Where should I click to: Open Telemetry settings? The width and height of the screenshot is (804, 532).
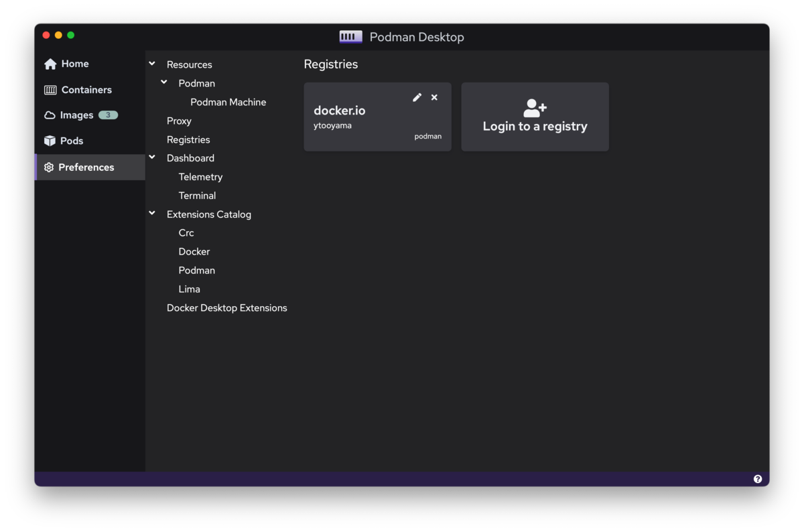click(200, 177)
